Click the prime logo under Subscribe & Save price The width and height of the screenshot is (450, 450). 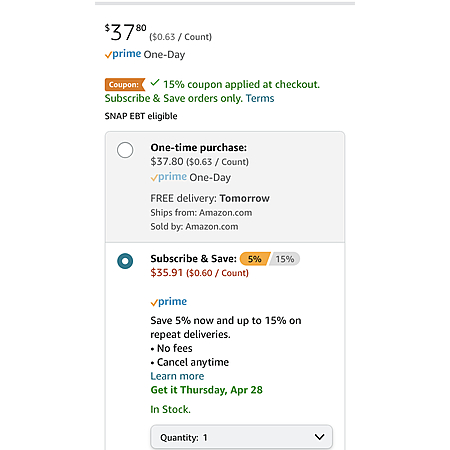pyautogui.click(x=169, y=302)
